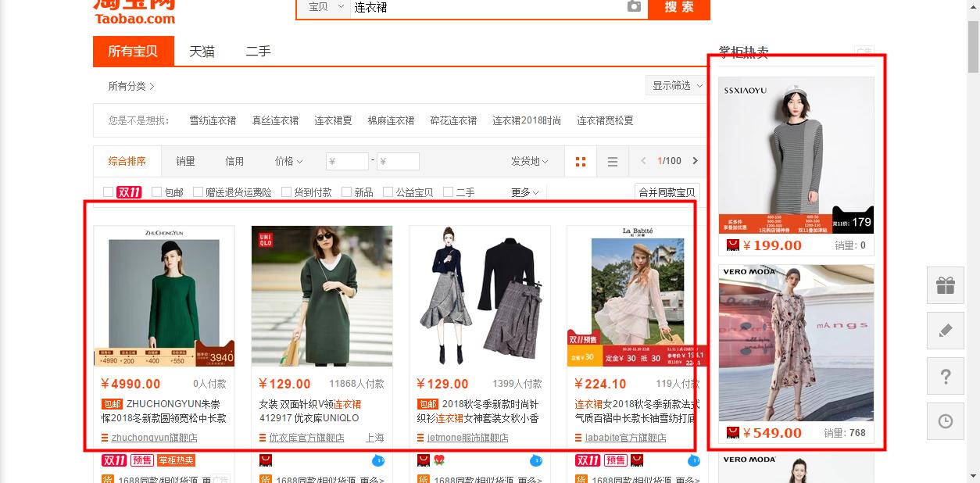Click suggestion 雪纺连衣裙
The image size is (980, 483).
(213, 120)
